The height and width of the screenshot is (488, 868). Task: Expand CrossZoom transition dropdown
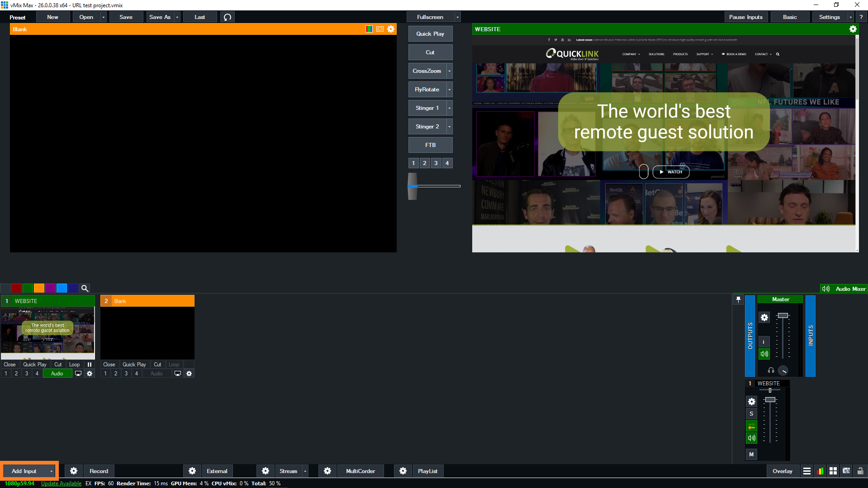point(449,71)
